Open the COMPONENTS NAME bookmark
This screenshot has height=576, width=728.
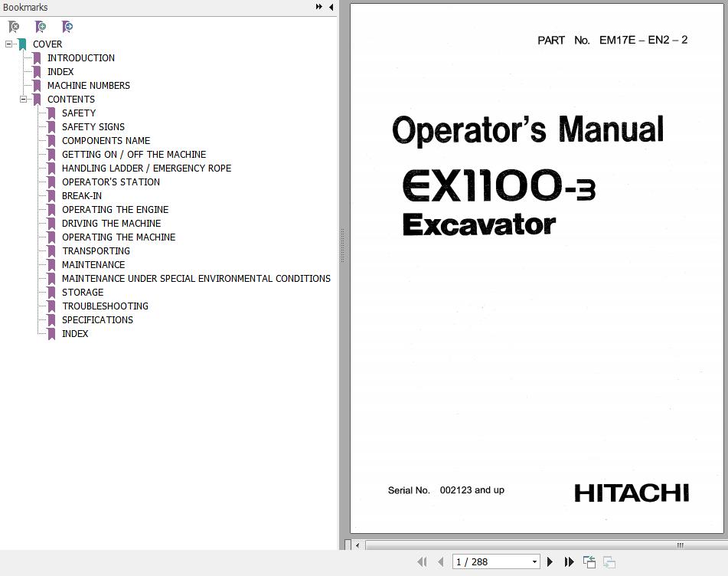tap(106, 141)
